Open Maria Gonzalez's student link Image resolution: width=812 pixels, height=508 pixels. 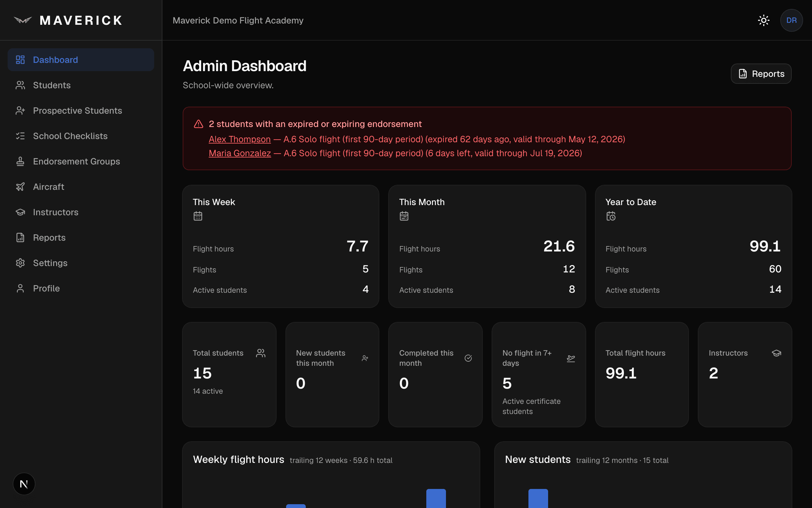[240, 154]
